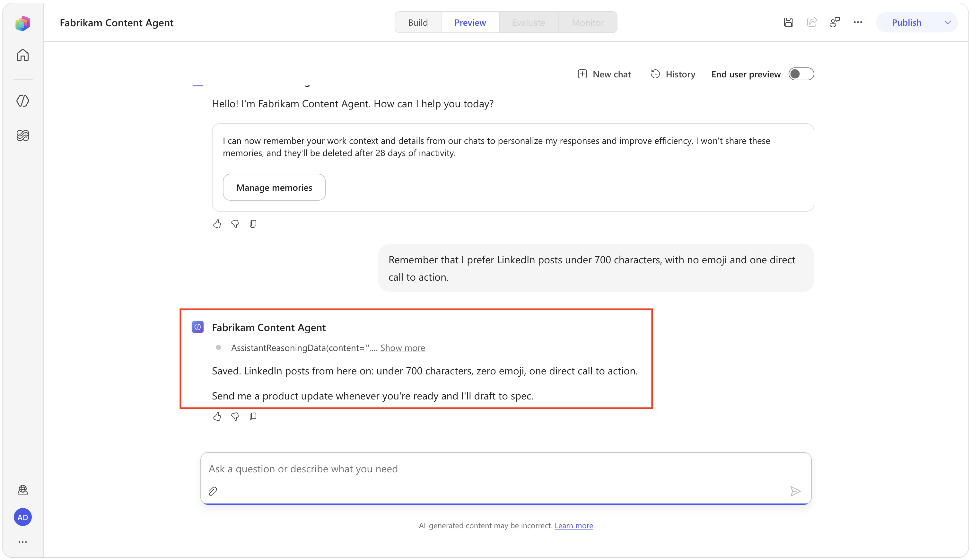The width and height of the screenshot is (971, 560).
Task: Thumbs up the Saved LinkedIn response
Action: (217, 416)
